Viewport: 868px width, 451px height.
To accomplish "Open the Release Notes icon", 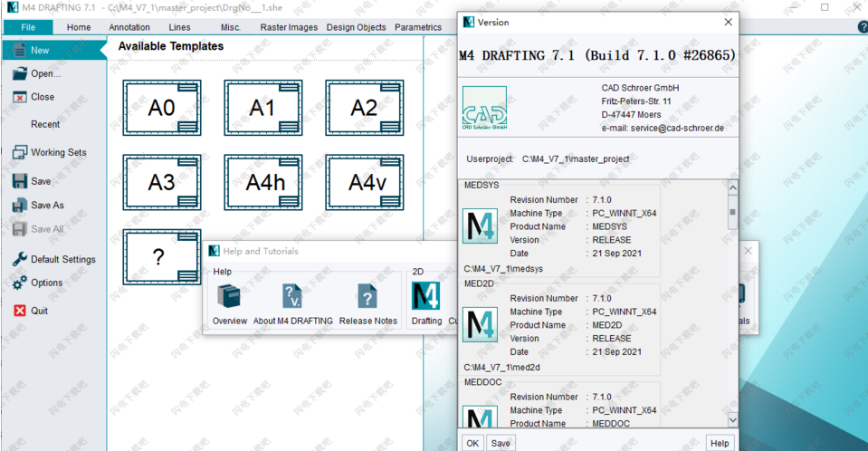I will click(367, 296).
